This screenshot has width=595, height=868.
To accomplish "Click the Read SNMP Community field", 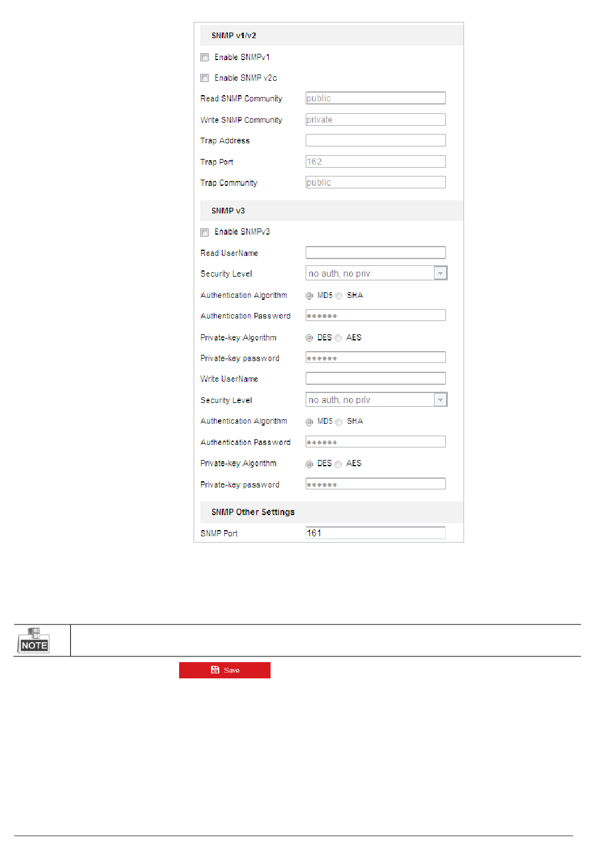I will point(376,98).
